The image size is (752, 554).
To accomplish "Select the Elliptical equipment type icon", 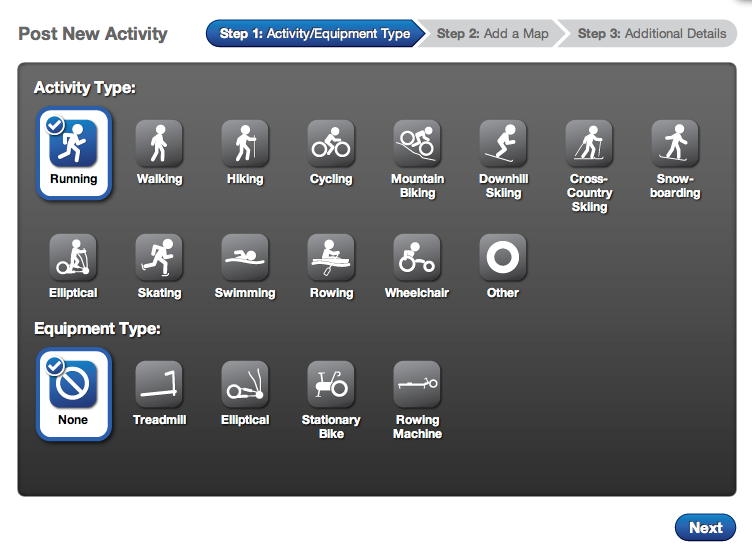I will (x=245, y=384).
